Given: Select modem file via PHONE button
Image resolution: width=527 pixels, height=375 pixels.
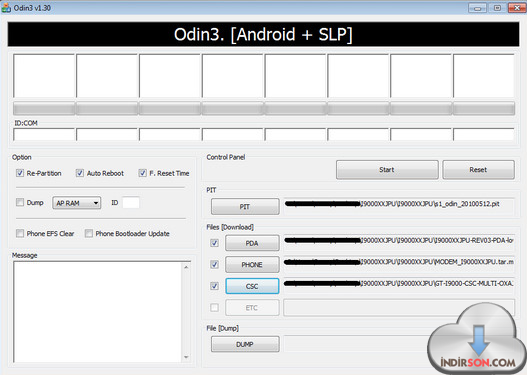Looking at the screenshot, I should pos(252,264).
